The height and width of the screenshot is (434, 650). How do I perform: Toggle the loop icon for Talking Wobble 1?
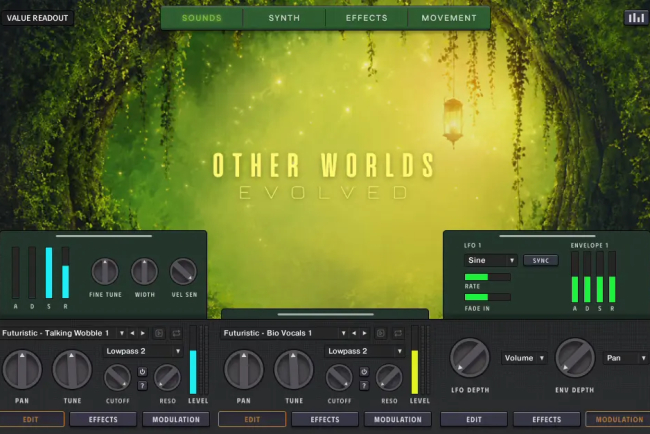[176, 333]
